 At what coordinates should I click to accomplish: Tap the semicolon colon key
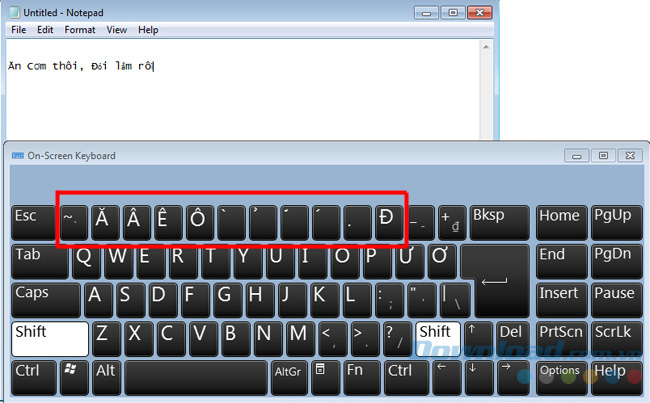(389, 300)
